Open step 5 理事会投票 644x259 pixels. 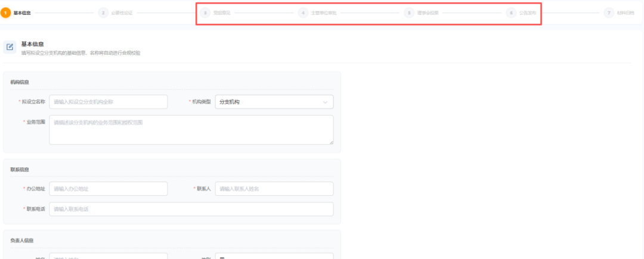tap(422, 13)
